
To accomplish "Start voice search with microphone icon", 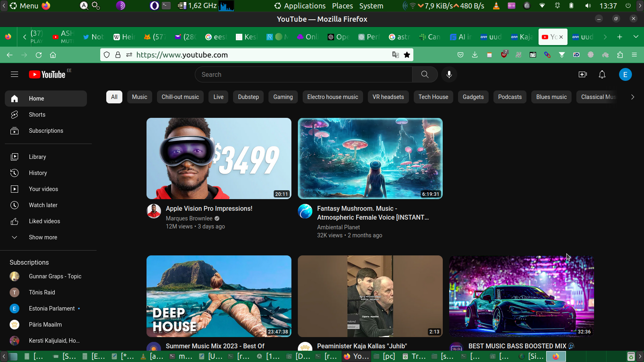I will coord(449,74).
